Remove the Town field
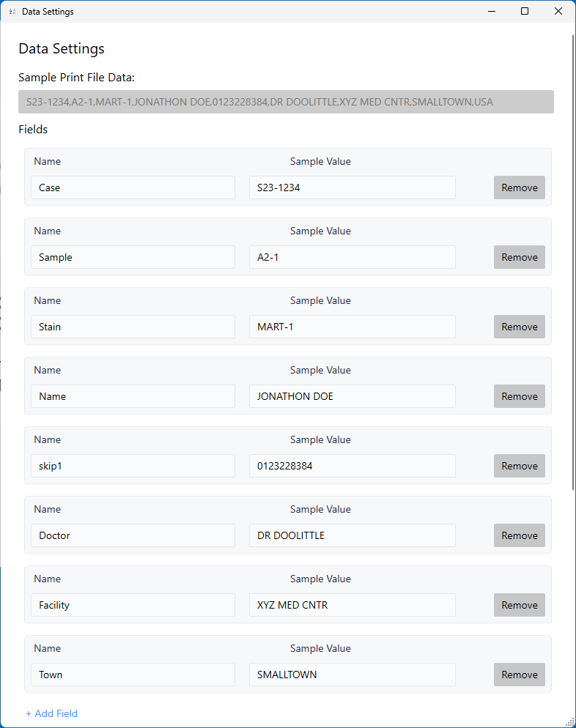576x728 pixels. tap(519, 675)
